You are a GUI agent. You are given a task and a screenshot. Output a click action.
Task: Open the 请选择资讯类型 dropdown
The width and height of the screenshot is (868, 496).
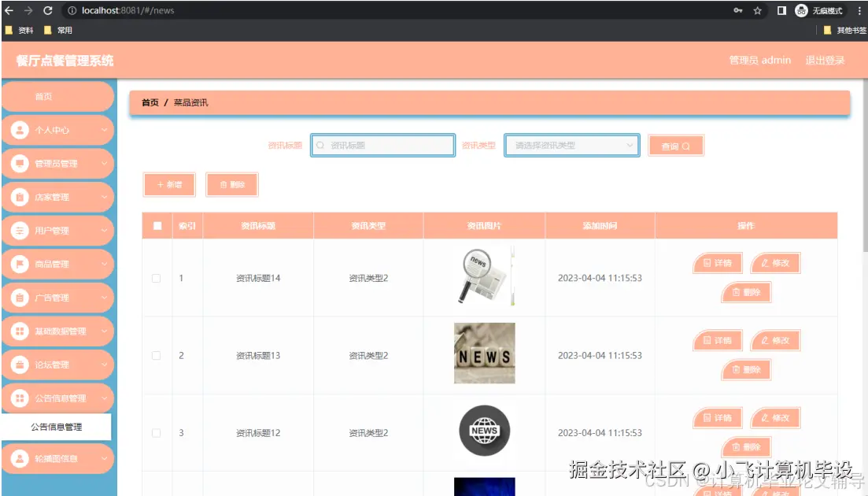click(x=572, y=146)
